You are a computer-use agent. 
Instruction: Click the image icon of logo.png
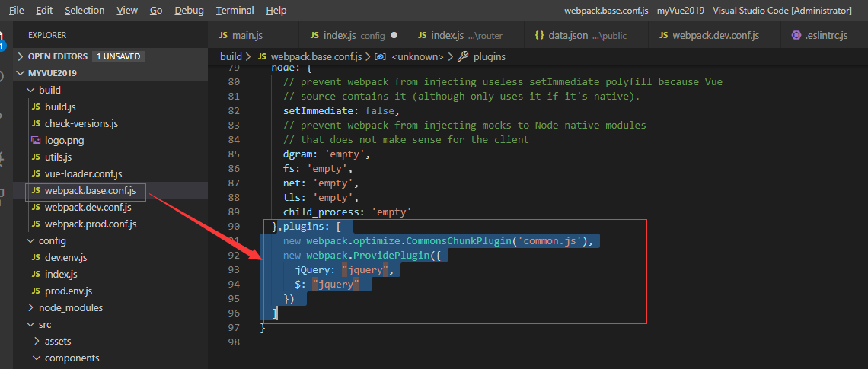(36, 141)
